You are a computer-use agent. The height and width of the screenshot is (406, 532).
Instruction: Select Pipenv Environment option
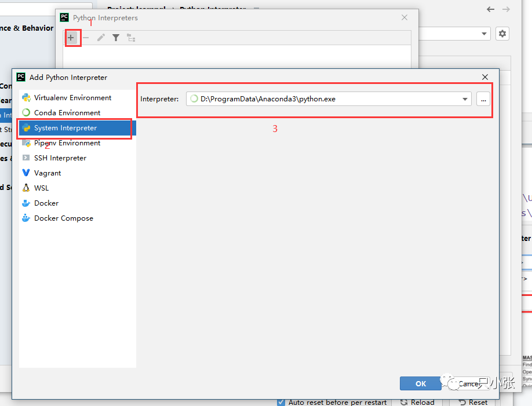click(x=77, y=143)
